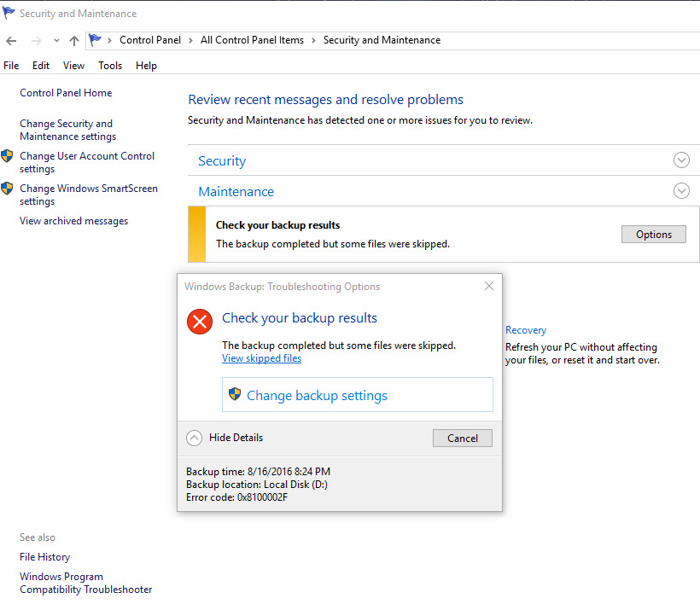
Task: Click Cancel in backup dialog
Action: pyautogui.click(x=463, y=439)
